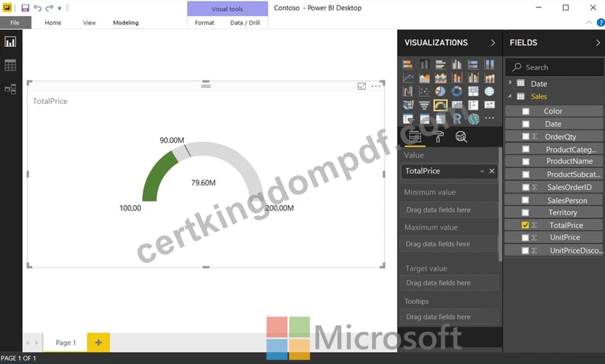Select the 100% stacked bar chart visual
Image resolution: width=605 pixels, height=364 pixels.
coord(473,64)
